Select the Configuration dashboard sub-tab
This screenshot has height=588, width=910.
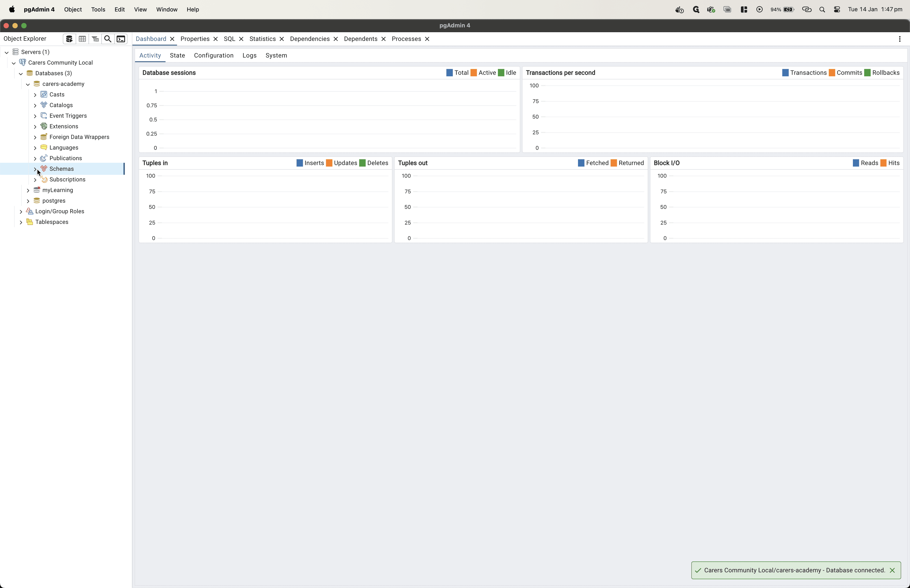[x=214, y=55]
